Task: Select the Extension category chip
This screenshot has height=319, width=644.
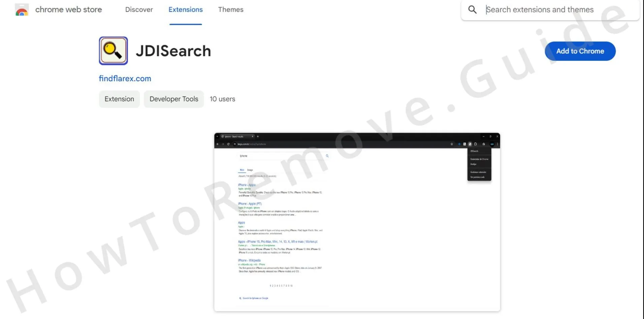Action: (119, 99)
